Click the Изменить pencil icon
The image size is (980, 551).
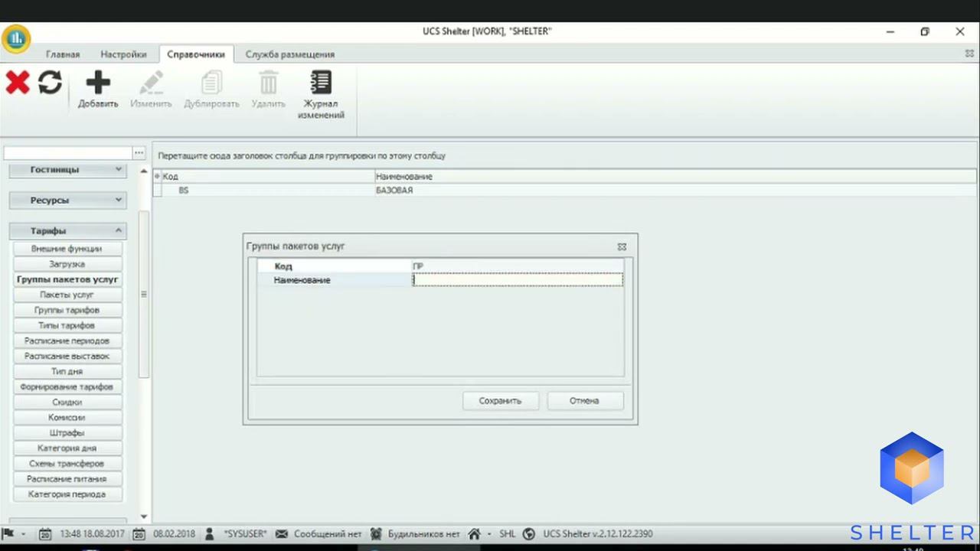pyautogui.click(x=151, y=83)
